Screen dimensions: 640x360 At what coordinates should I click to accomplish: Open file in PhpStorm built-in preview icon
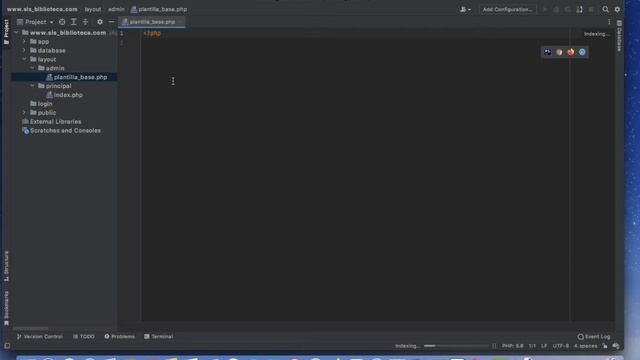547,52
